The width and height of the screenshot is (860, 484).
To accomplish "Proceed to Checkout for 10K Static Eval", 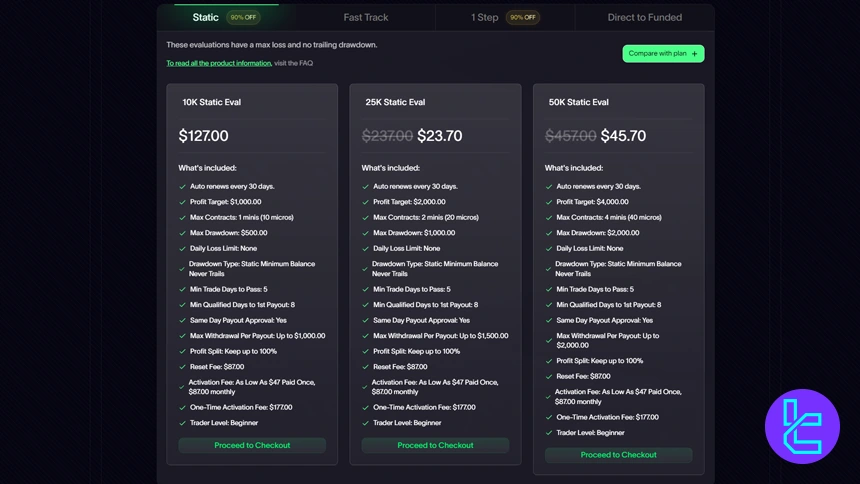I will 252,445.
